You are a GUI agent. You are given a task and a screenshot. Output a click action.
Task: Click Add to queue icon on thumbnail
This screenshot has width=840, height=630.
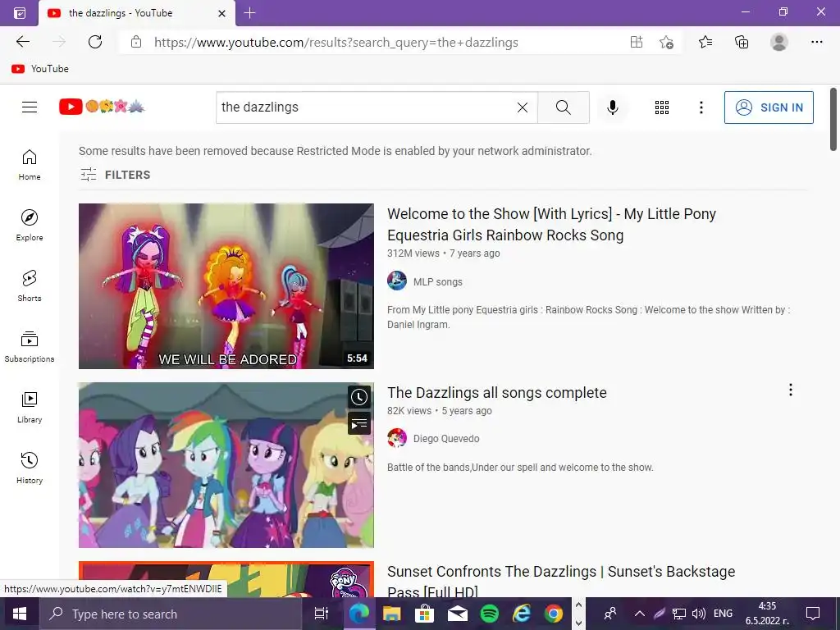coord(359,423)
